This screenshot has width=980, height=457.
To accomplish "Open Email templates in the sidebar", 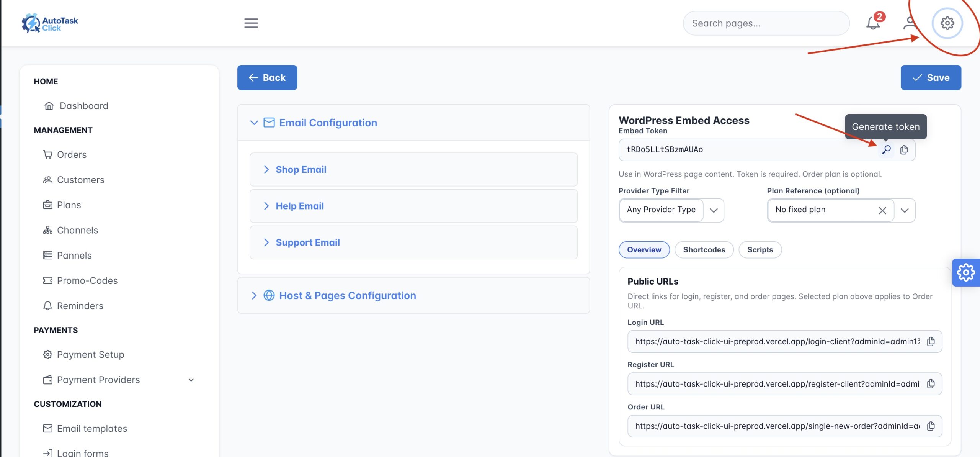I will tap(85, 428).
